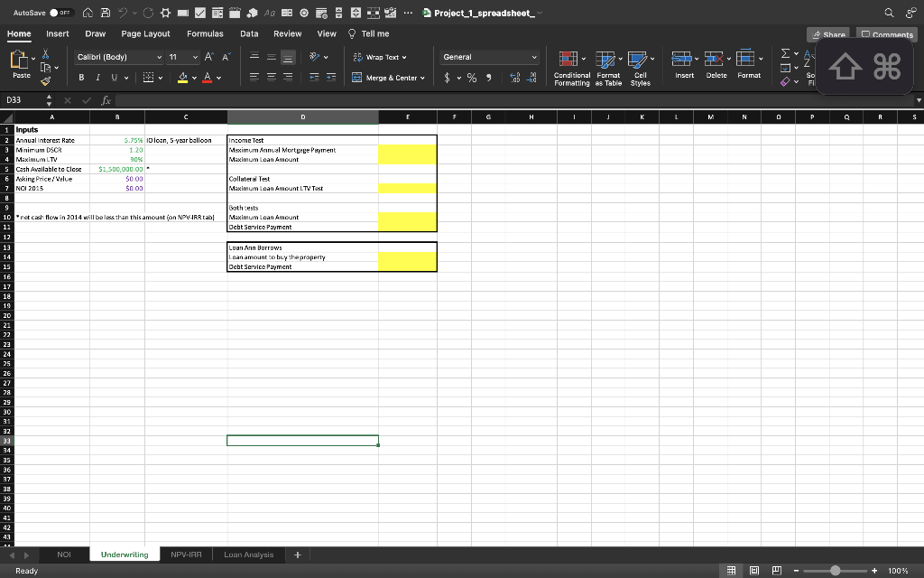Align text right in cell
924x578 pixels.
[288, 78]
